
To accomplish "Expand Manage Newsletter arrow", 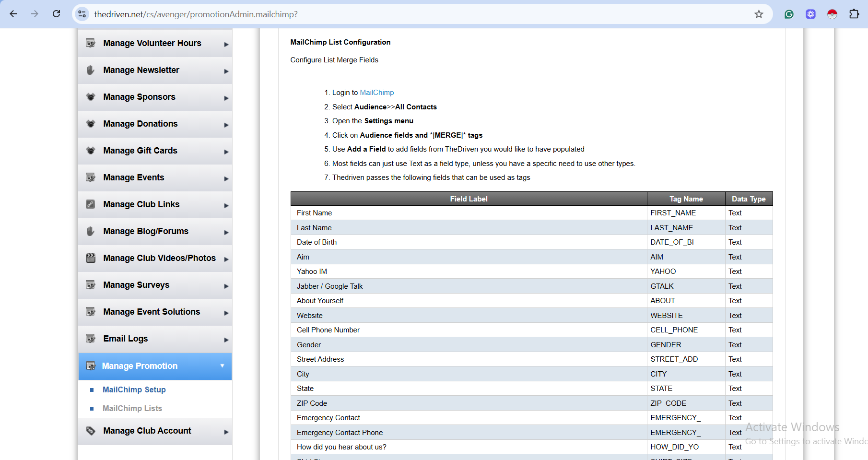I will pos(226,71).
